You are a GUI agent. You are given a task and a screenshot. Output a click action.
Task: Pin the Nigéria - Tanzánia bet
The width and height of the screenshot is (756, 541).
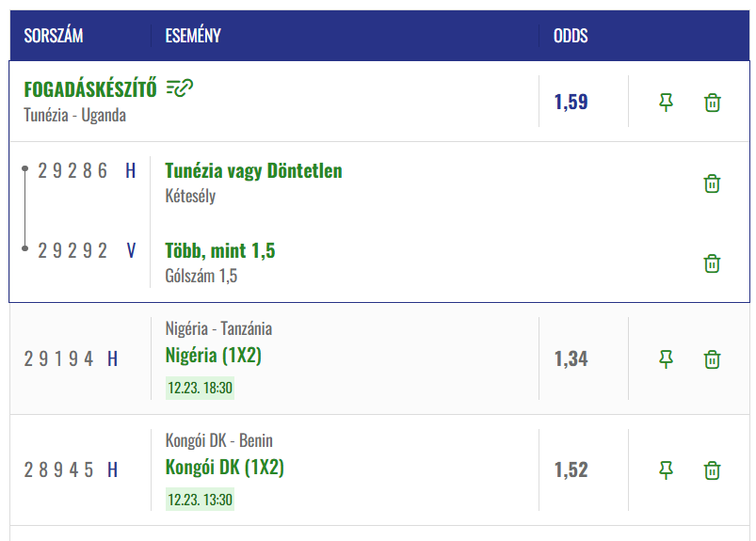[x=667, y=358]
